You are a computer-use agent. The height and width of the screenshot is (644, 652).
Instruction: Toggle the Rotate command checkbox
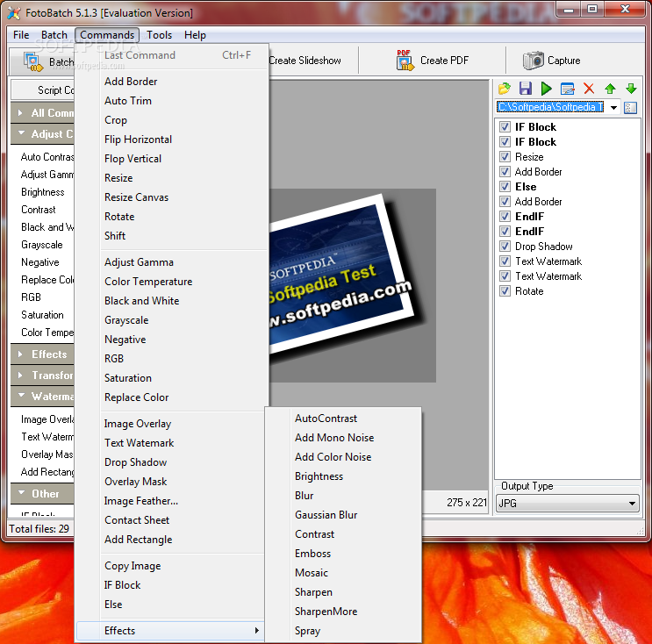pyautogui.click(x=505, y=291)
